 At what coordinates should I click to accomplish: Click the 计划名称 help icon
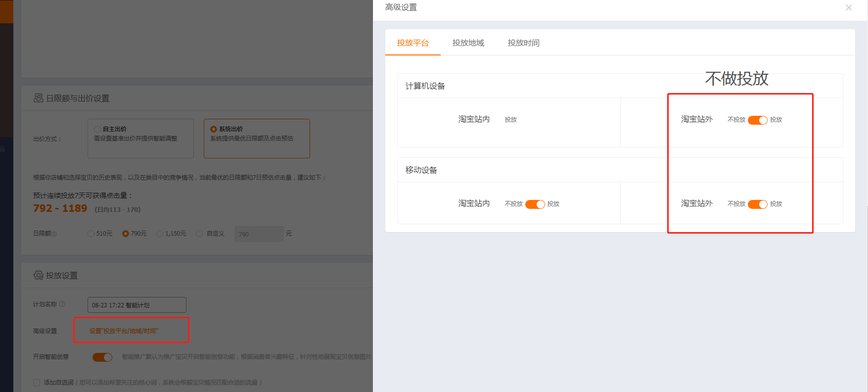[x=62, y=304]
